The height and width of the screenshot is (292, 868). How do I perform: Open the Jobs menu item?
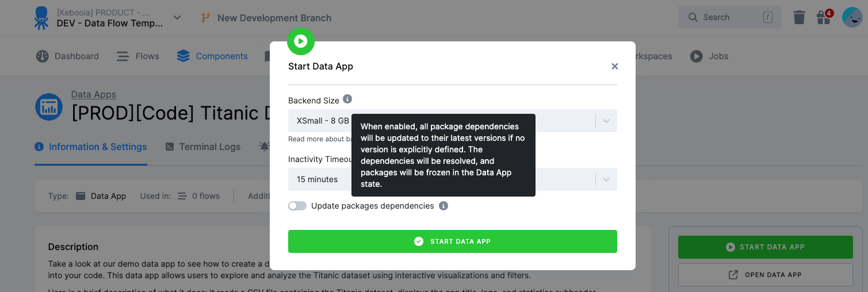pyautogui.click(x=709, y=56)
